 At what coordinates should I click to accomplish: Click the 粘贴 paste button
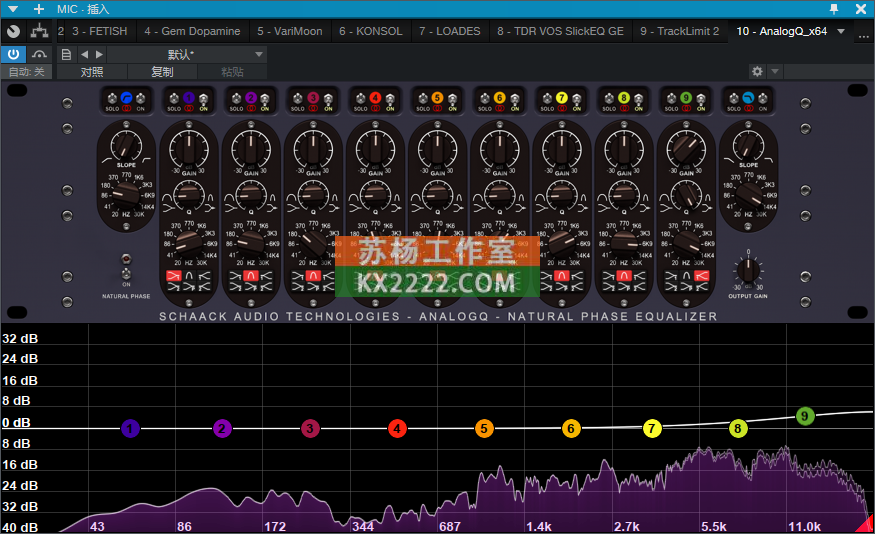coord(232,72)
